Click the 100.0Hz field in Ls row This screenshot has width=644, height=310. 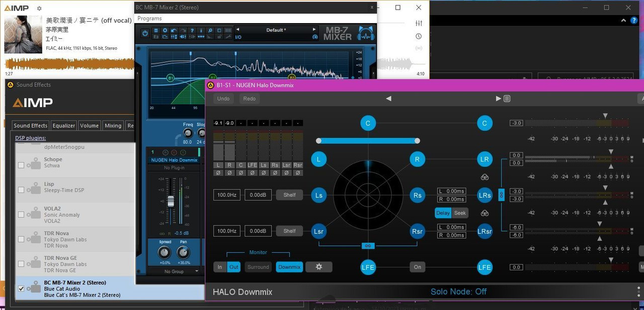click(227, 195)
